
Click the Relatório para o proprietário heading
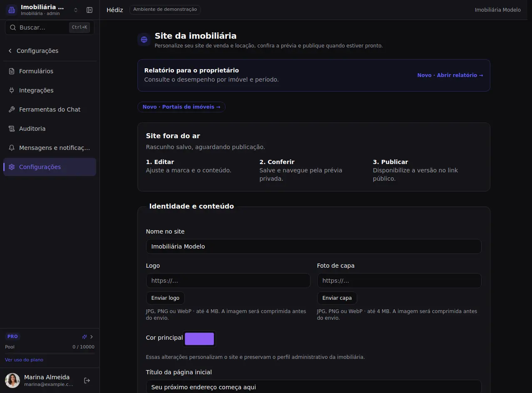[191, 70]
